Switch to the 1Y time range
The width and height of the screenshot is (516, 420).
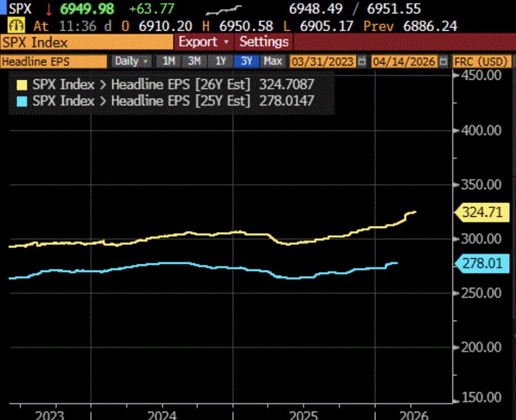point(220,61)
